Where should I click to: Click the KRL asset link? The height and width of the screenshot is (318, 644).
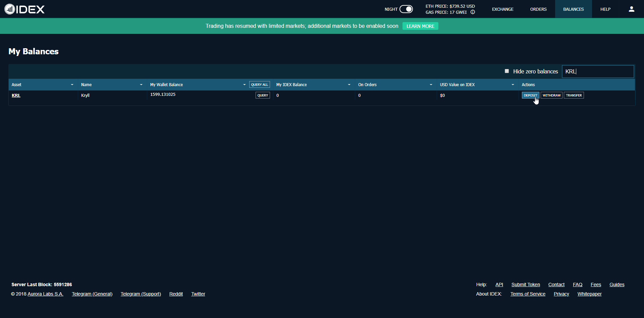tap(16, 96)
